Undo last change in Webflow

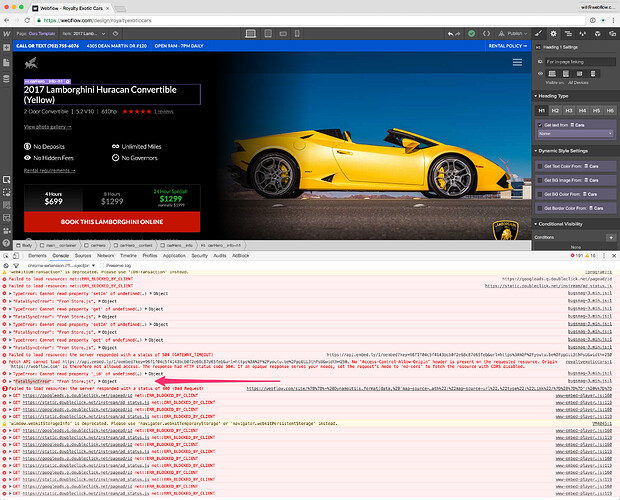tap(450, 34)
